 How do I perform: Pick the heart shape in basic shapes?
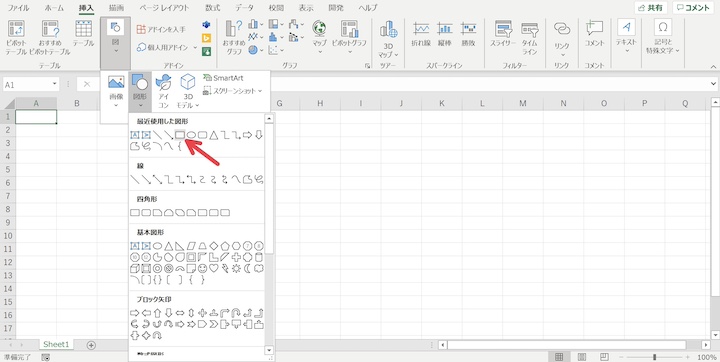coord(214,268)
